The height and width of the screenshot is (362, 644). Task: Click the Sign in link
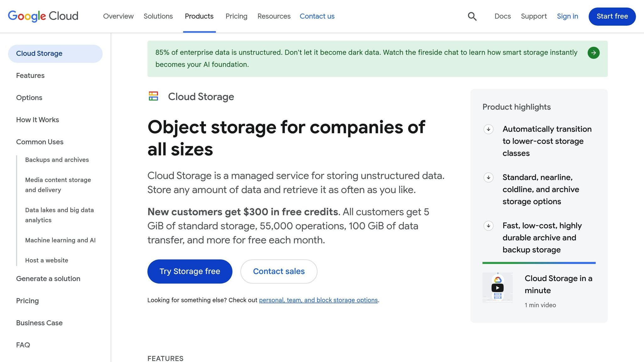point(567,16)
